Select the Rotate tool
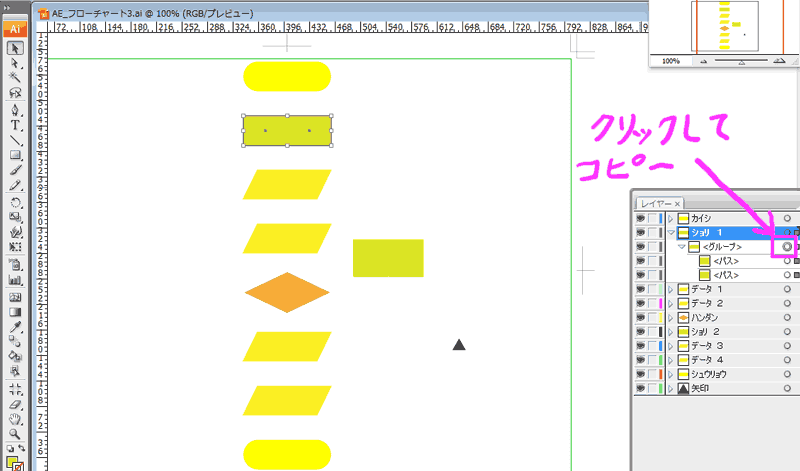 (x=15, y=203)
